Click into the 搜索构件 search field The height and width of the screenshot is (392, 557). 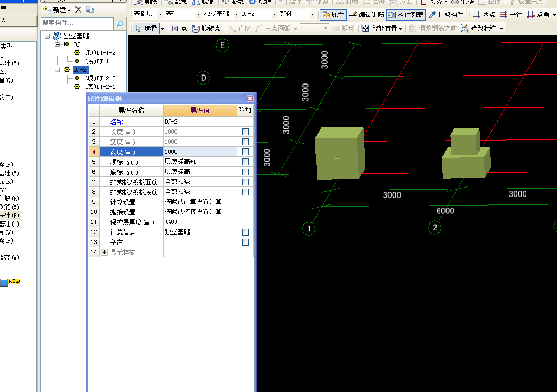[x=77, y=23]
